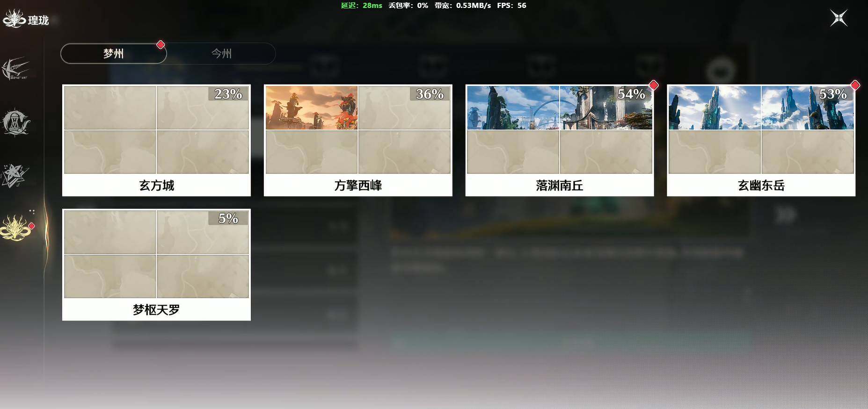Switch to the 梦州 tab
Screen dimensions: 868x409
tap(114, 53)
